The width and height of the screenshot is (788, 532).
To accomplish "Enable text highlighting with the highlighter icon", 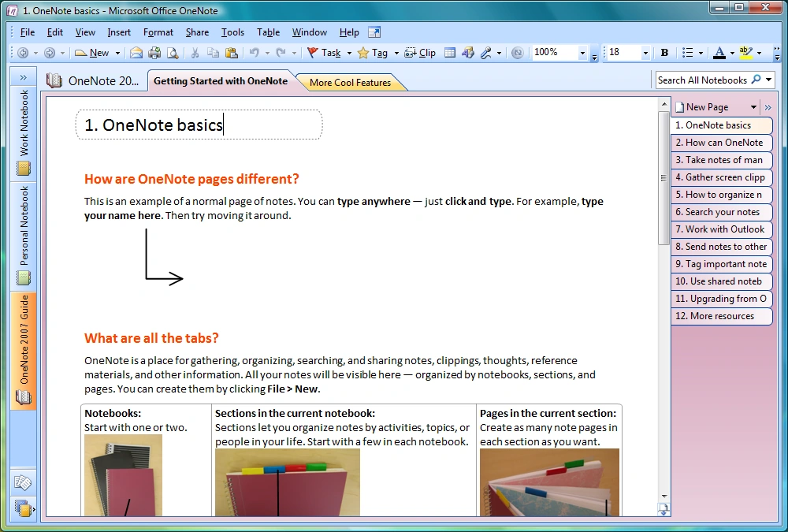I will [x=745, y=53].
